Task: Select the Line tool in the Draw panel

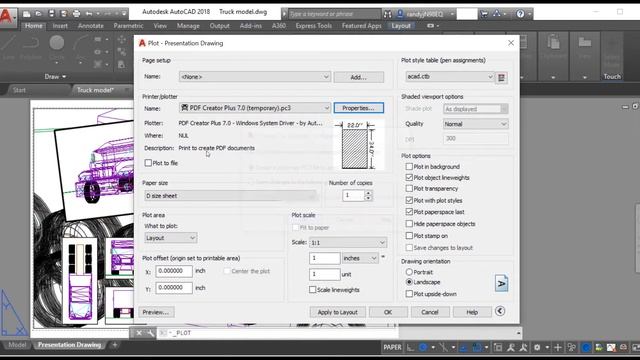Action: [x=9, y=47]
